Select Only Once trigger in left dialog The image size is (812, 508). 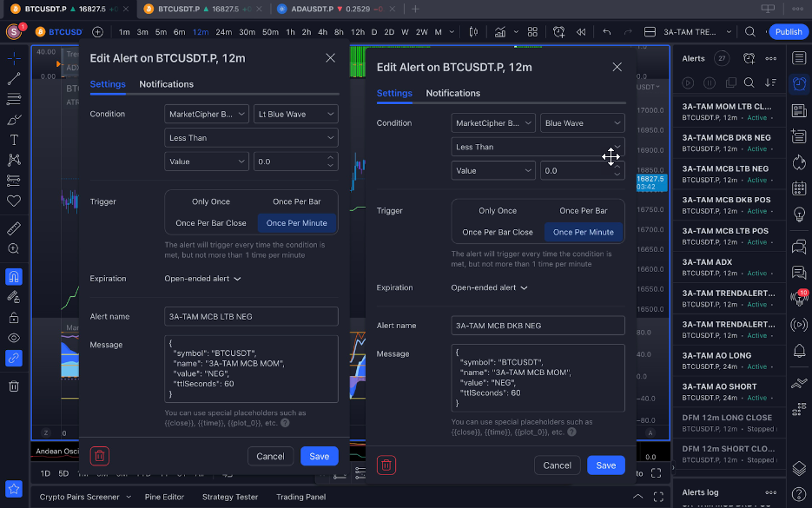point(211,202)
